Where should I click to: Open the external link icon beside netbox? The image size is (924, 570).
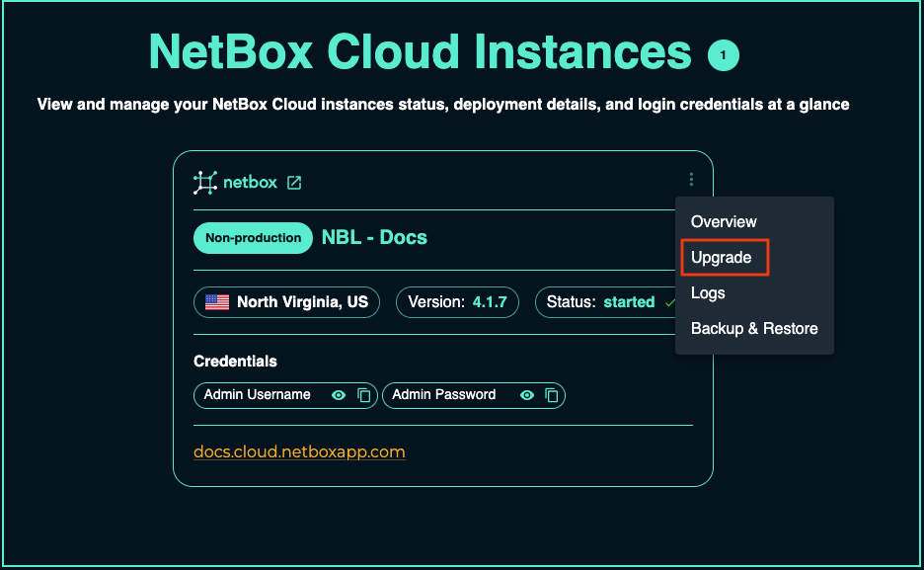click(294, 183)
